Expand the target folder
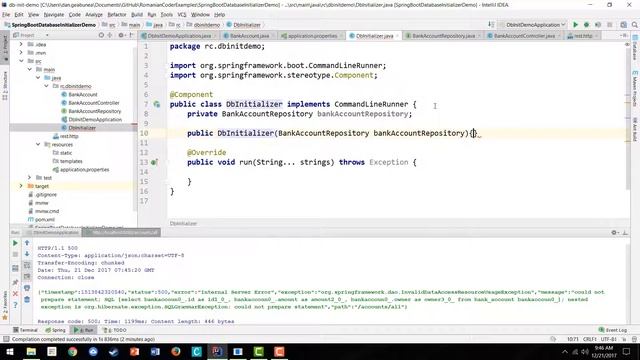The width and height of the screenshot is (640, 360). 21,186
